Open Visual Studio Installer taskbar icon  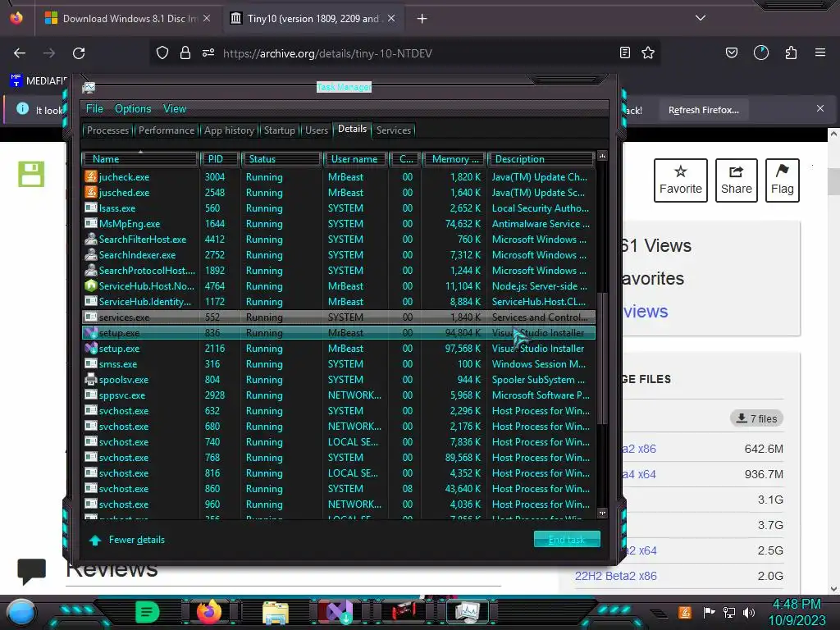pyautogui.click(x=338, y=612)
